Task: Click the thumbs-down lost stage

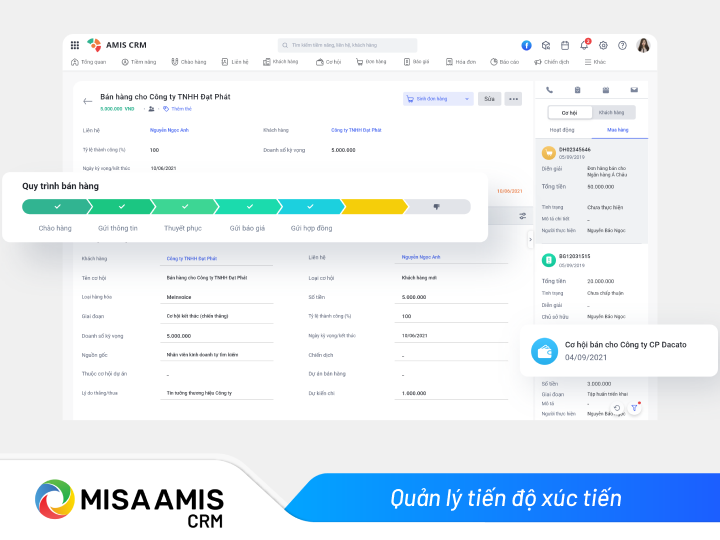Action: coord(438,207)
